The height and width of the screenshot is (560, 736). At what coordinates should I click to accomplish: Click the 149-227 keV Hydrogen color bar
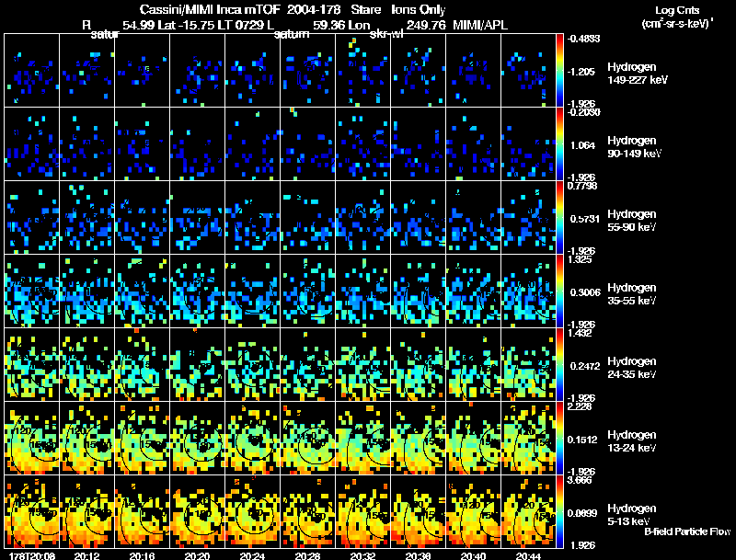tap(561, 70)
